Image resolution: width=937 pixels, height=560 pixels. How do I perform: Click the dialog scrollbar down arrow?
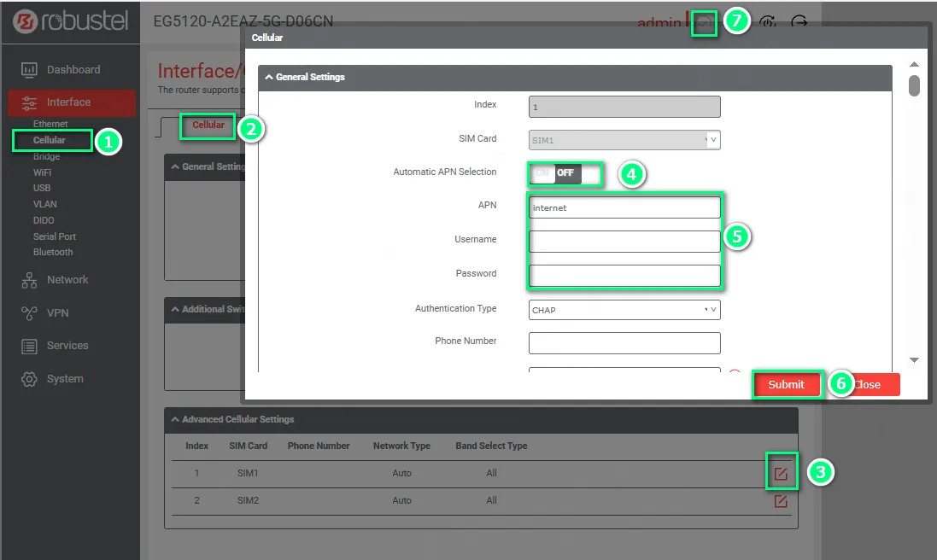pyautogui.click(x=914, y=360)
